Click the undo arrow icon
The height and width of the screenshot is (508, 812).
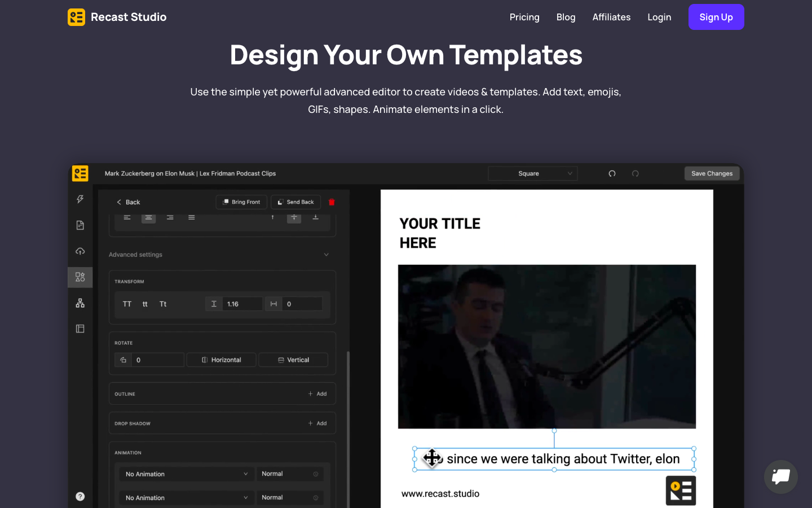612,174
